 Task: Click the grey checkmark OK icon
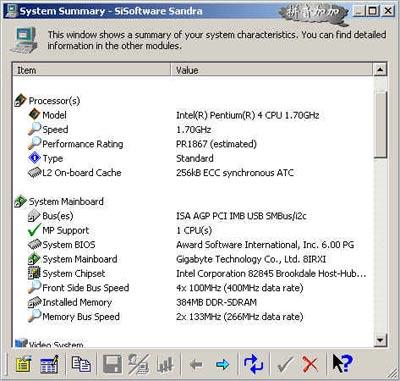coord(285,365)
